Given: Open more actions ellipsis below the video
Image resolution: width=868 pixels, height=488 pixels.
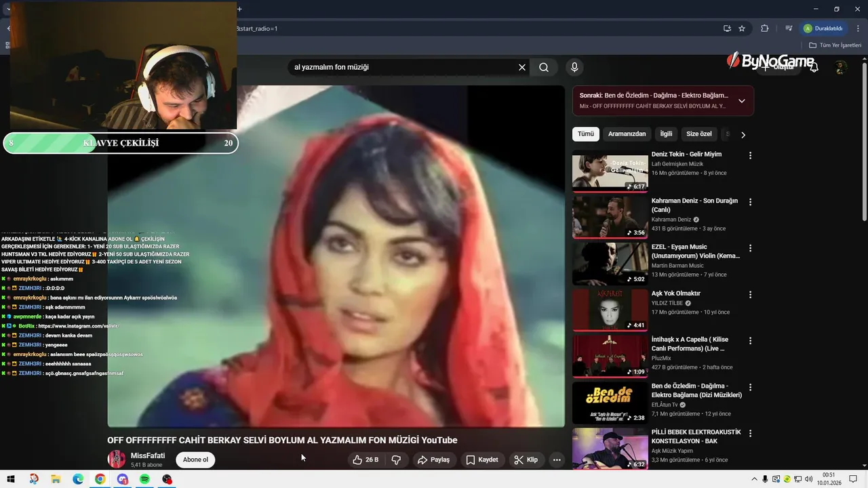Looking at the screenshot, I should (557, 460).
